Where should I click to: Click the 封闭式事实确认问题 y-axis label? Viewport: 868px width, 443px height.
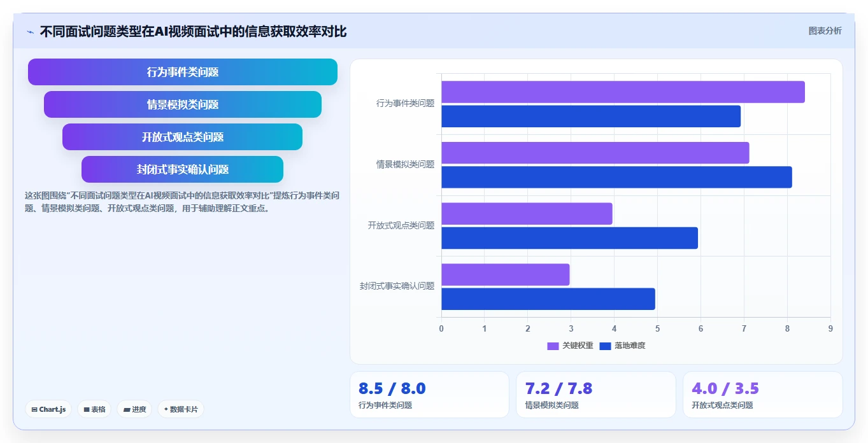pyautogui.click(x=397, y=286)
